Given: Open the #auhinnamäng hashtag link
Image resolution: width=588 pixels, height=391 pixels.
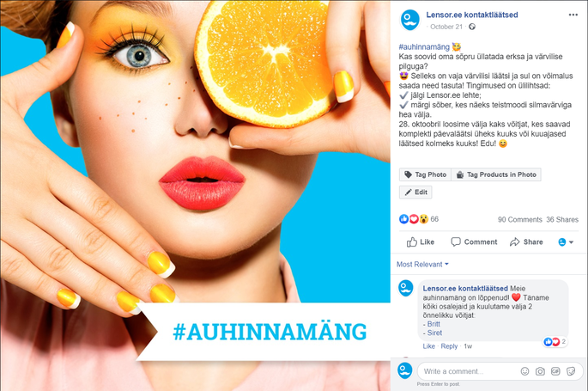Looking at the screenshot, I should (424, 47).
